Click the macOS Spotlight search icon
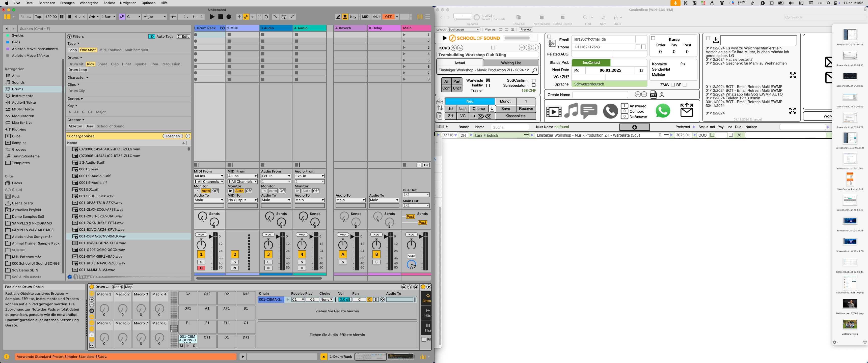 tap(829, 3)
